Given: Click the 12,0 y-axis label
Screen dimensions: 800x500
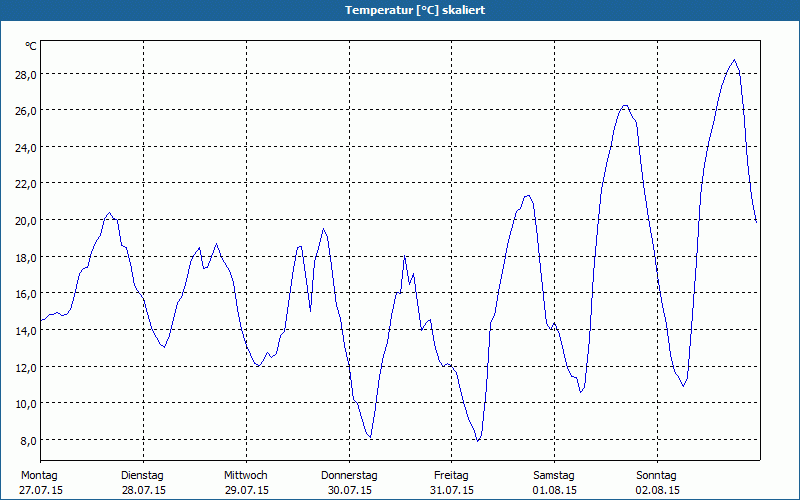Looking at the screenshot, I should pyautogui.click(x=25, y=367).
